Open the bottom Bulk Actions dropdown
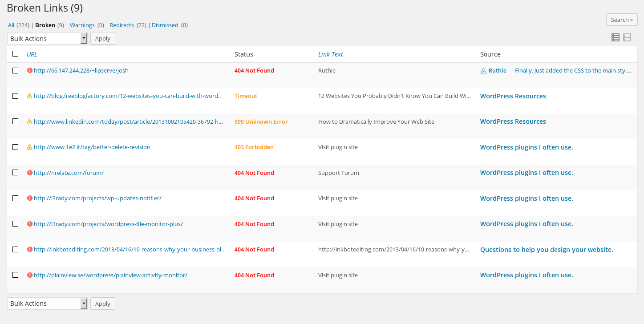 (48, 304)
